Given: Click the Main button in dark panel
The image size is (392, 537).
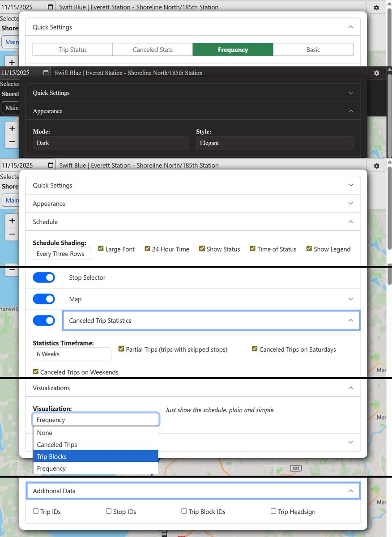Looking at the screenshot, I should [x=11, y=108].
